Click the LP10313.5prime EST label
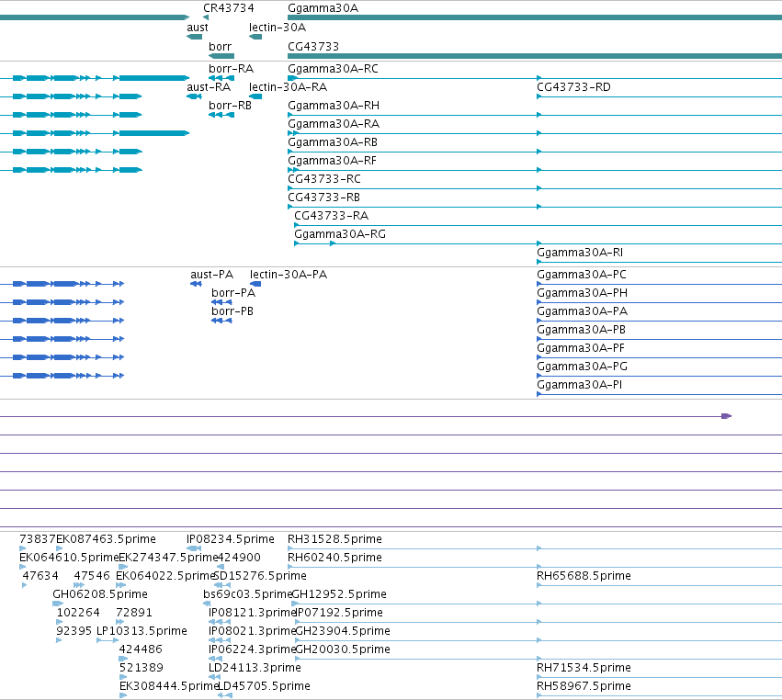 tap(142, 631)
